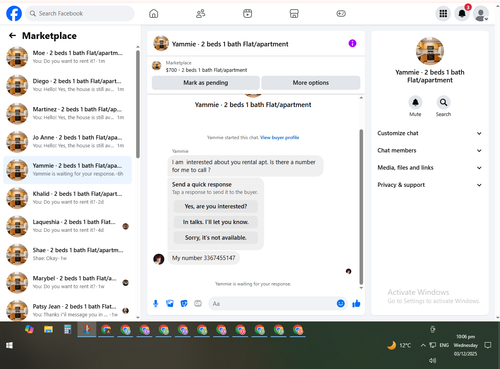
Task: Open Shae conversation
Action: click(68, 254)
